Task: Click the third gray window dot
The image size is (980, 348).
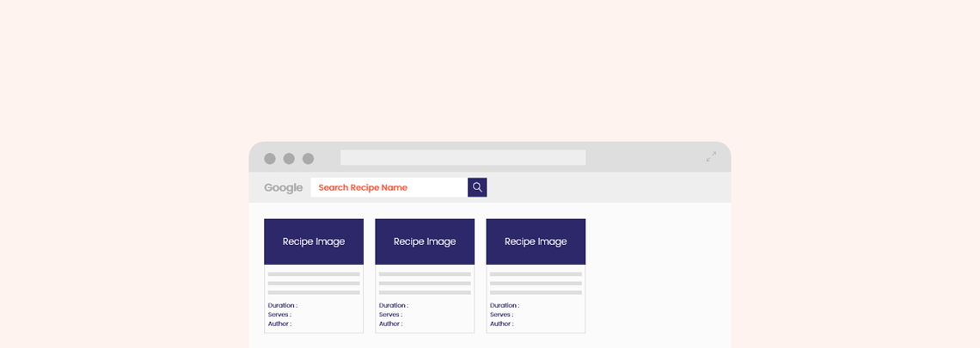Action: coord(309,159)
